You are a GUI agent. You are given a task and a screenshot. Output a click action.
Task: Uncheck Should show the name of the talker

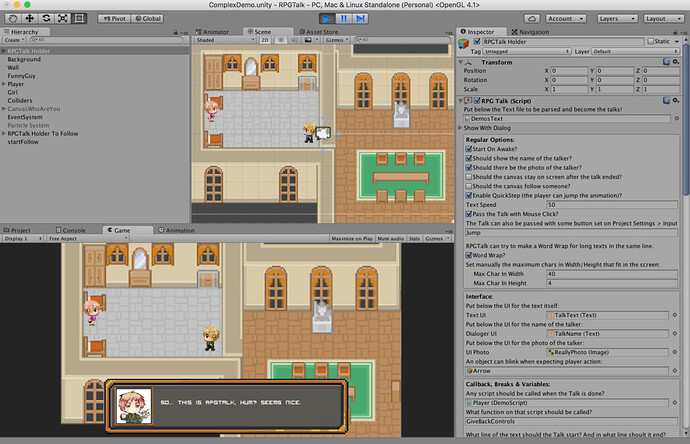[x=469, y=158]
